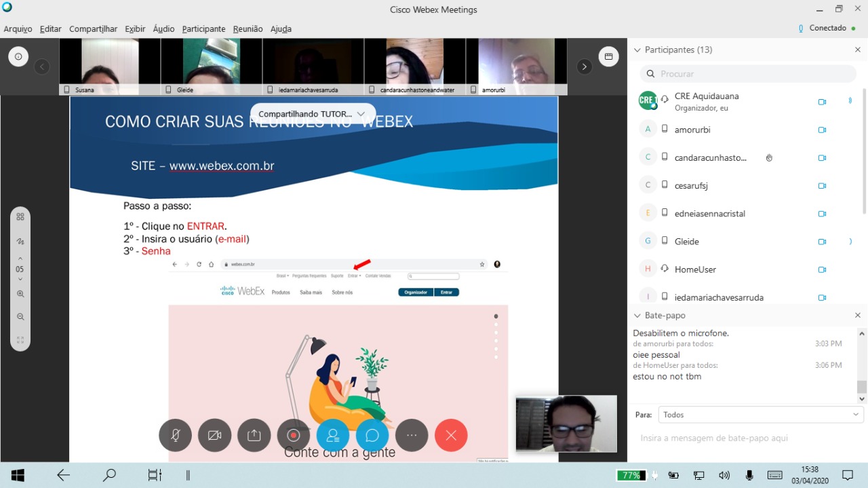Open more options ellipsis button

[412, 436]
